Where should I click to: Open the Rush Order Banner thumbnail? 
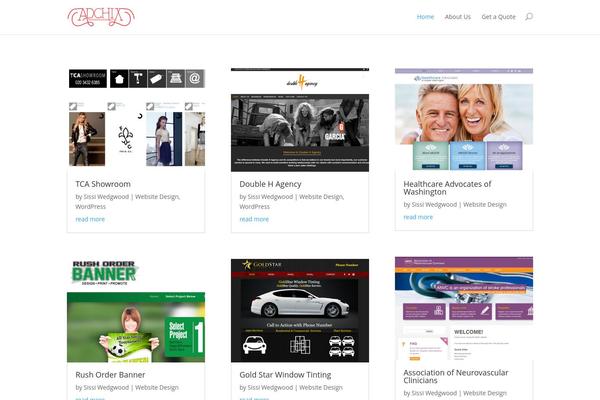(136, 310)
